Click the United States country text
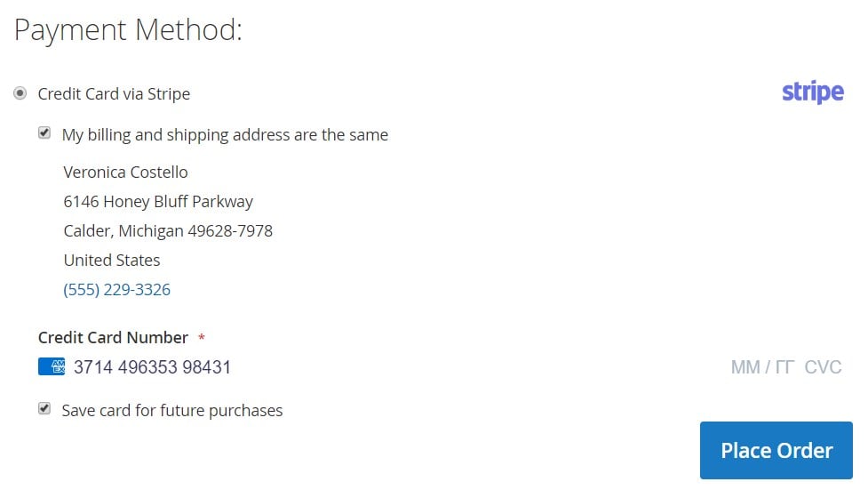This screenshot has width=868, height=490. [112, 260]
